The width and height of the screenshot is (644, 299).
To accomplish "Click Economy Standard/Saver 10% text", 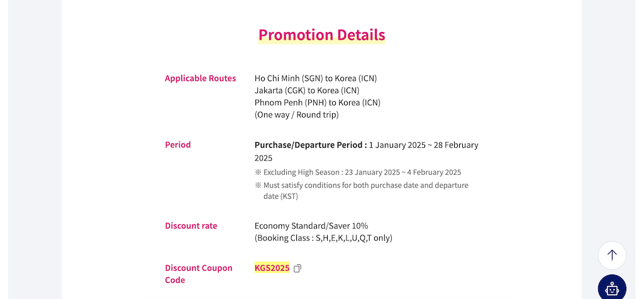I will pos(311,226).
